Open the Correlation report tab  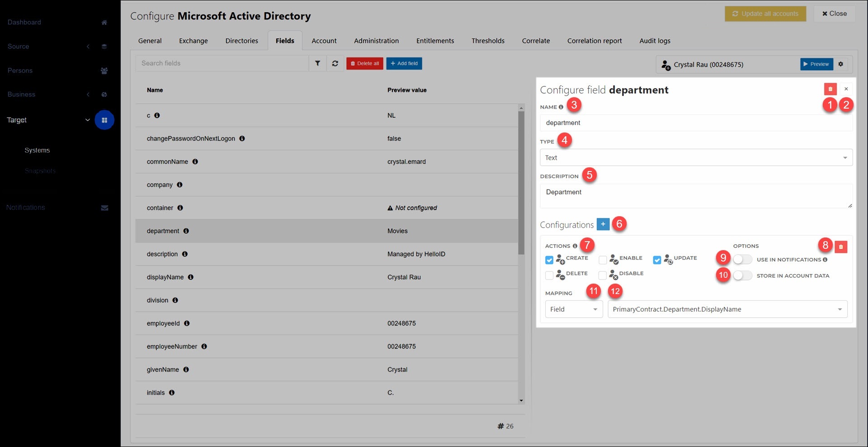pyautogui.click(x=594, y=41)
